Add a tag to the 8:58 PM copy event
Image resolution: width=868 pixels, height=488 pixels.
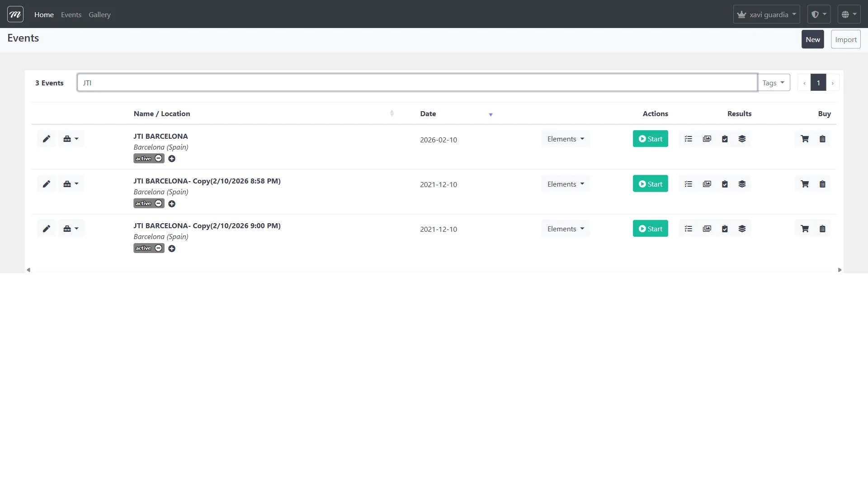pyautogui.click(x=172, y=204)
